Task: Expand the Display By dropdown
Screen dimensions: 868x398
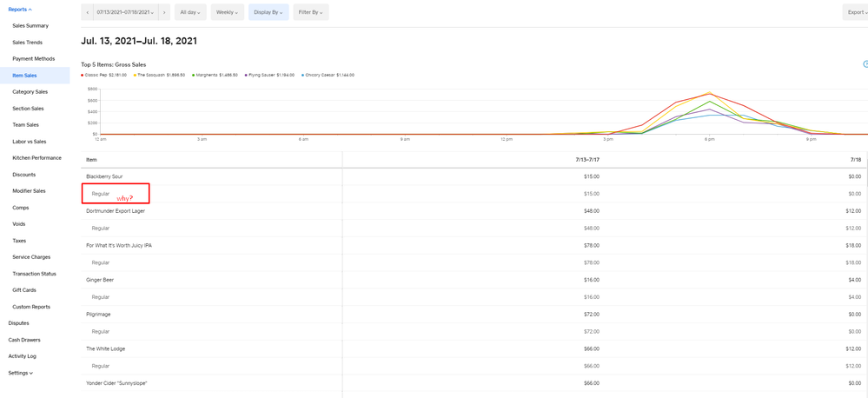Action: click(x=268, y=12)
